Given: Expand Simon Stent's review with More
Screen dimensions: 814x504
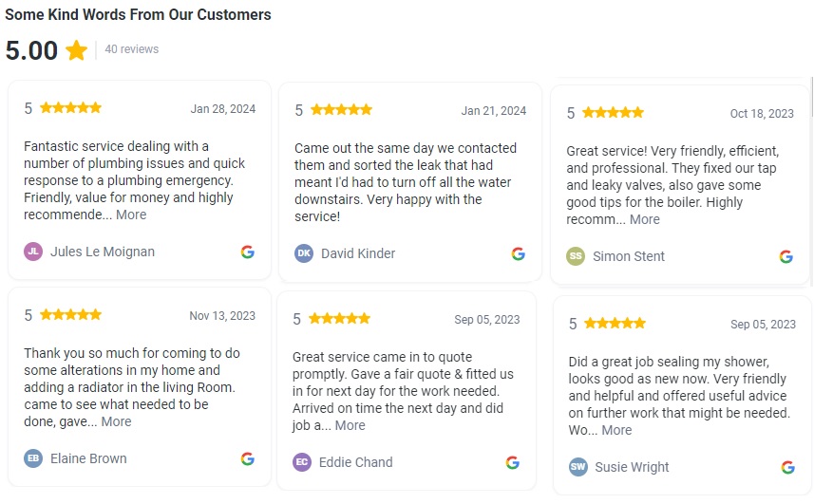Looking at the screenshot, I should click(x=644, y=219).
